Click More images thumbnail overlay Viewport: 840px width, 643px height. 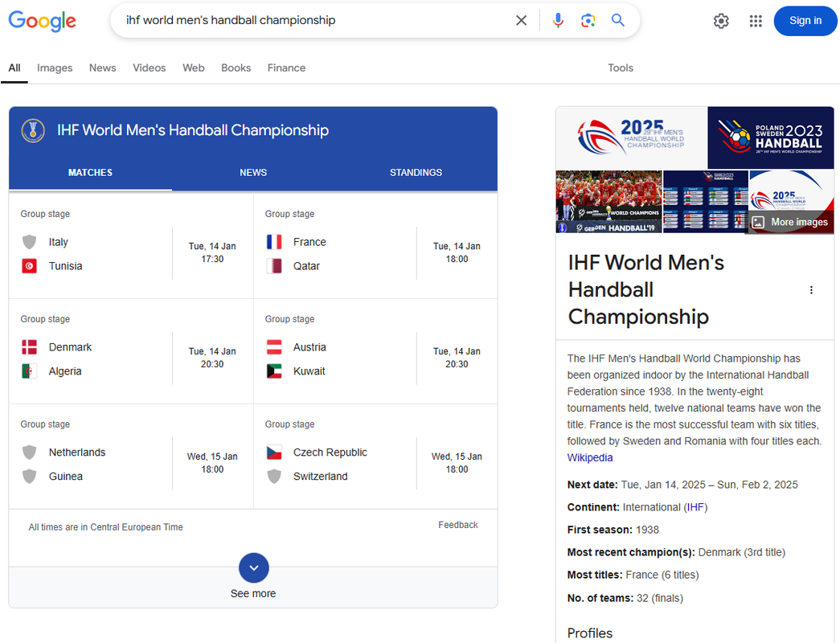(789, 222)
